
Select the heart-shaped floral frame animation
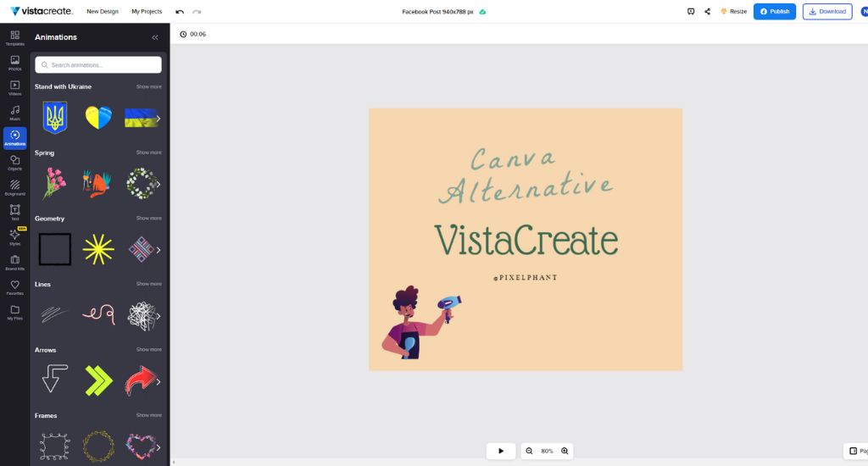(142, 446)
